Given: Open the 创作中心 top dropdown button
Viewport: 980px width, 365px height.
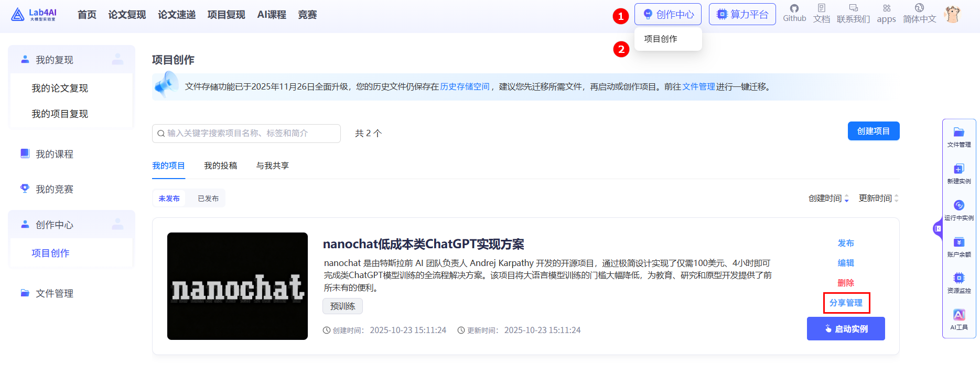Looking at the screenshot, I should point(668,14).
